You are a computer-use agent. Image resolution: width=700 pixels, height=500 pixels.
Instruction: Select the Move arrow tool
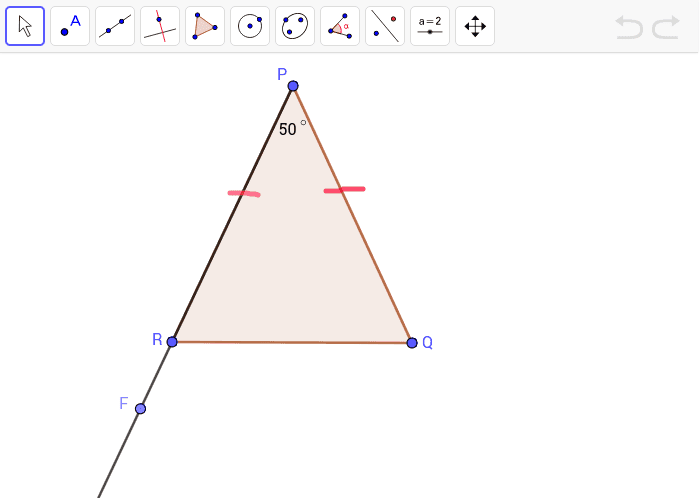25,26
